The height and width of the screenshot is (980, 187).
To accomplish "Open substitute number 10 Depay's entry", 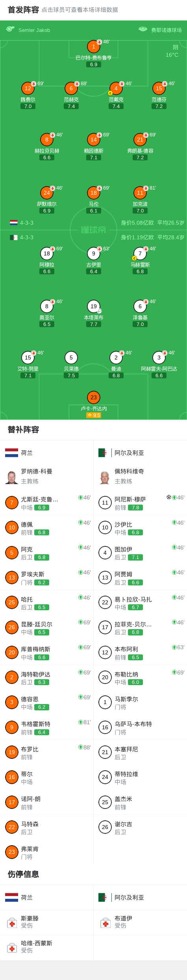I will click(47, 528).
